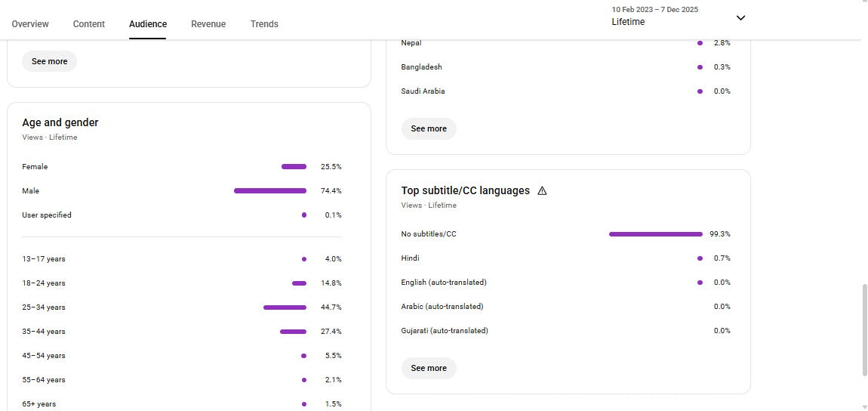Click the Nepal row purple dot
Screen dimensions: 868x411
[700, 43]
